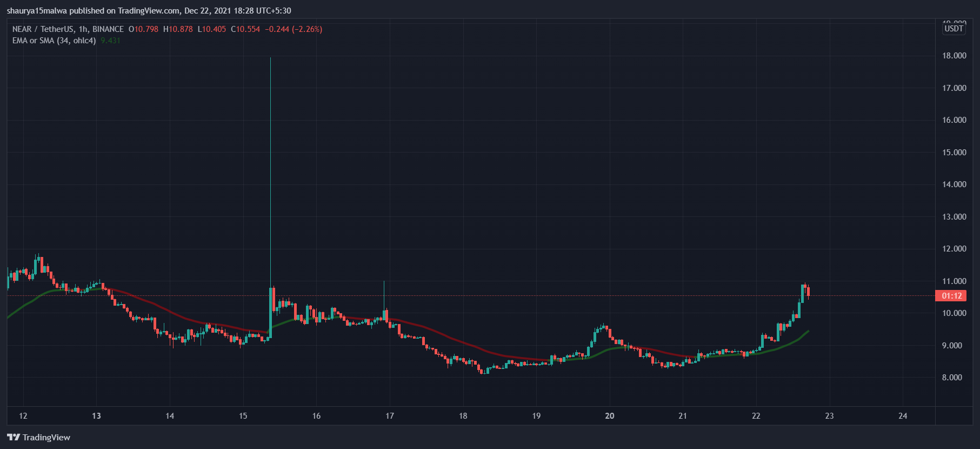This screenshot has width=980, height=449.
Task: Click date 20 on time axis
Action: [x=610, y=416]
